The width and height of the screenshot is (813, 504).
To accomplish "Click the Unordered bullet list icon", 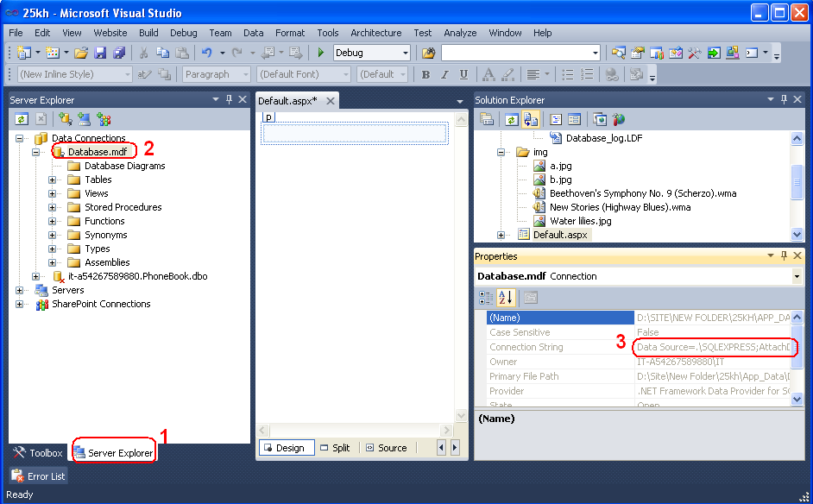I will [x=568, y=75].
